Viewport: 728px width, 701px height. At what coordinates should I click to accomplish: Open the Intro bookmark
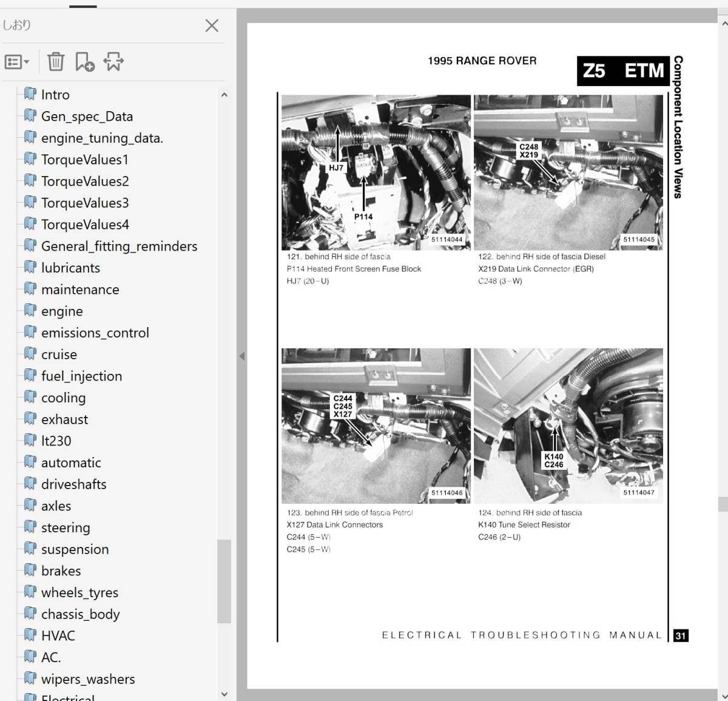tap(55, 95)
